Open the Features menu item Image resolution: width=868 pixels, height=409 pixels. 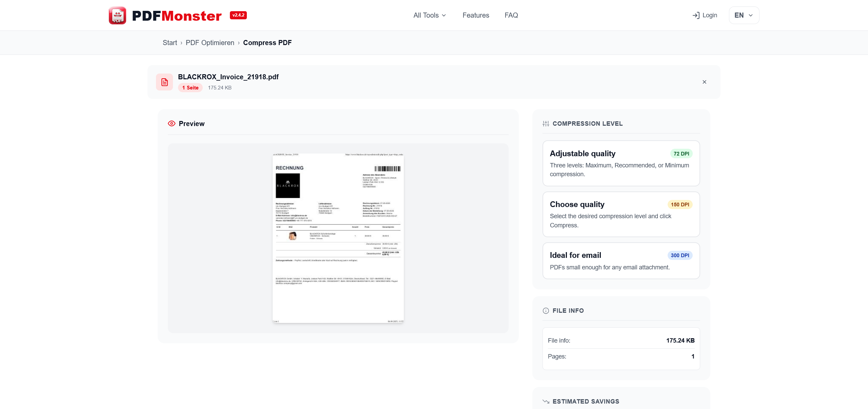pyautogui.click(x=476, y=15)
